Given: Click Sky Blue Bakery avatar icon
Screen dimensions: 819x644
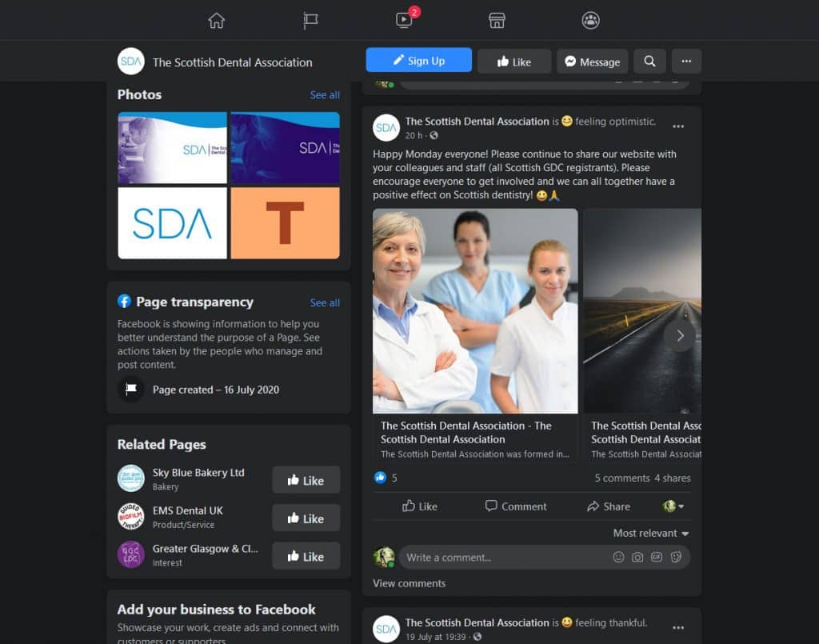Looking at the screenshot, I should point(131,478).
